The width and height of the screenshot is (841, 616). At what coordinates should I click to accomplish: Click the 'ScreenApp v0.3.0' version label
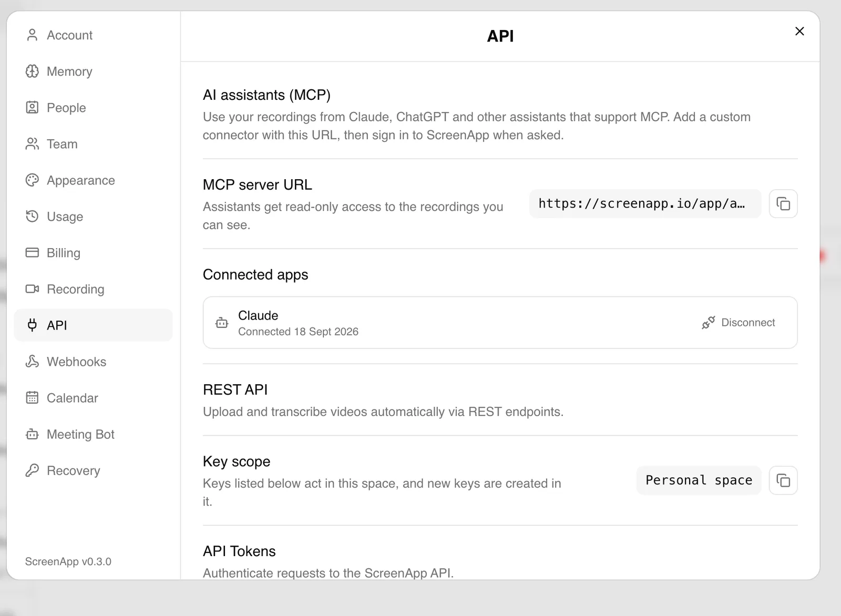point(68,561)
